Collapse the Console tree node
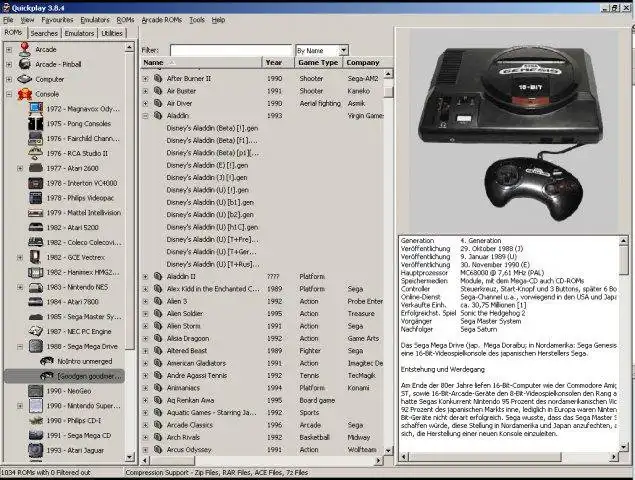 coord(9,94)
